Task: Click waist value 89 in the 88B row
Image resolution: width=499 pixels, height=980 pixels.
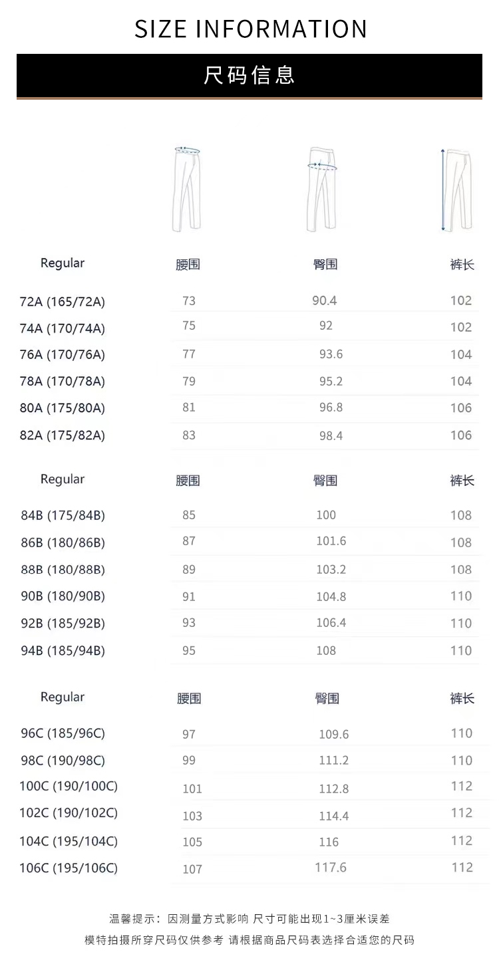Action: click(189, 570)
